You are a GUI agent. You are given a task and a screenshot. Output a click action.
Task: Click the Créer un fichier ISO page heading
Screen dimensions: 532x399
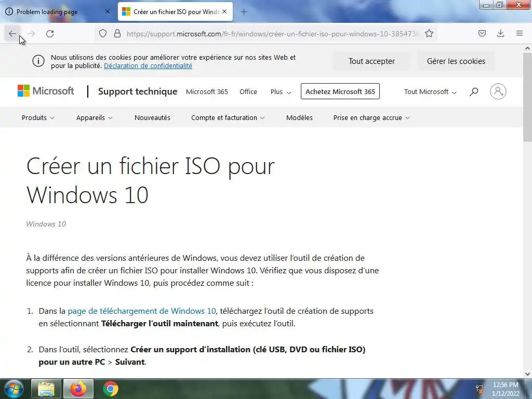click(x=150, y=180)
